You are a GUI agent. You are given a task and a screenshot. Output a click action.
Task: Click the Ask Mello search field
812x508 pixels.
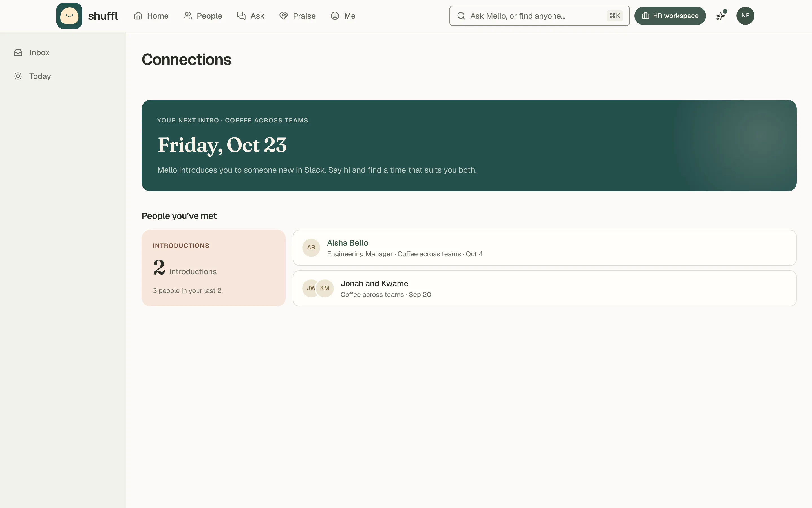tap(539, 16)
